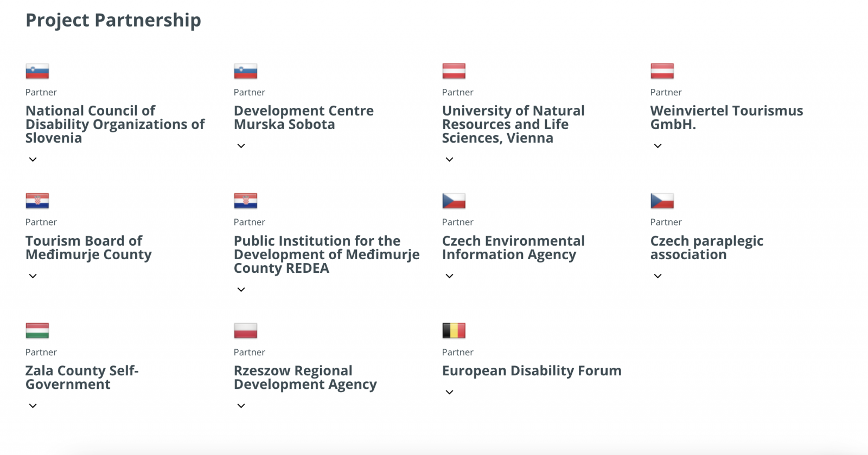868x455 pixels.
Task: Click Austrian flag above Weinviertel Tourismus GmbH
Action: (662, 71)
